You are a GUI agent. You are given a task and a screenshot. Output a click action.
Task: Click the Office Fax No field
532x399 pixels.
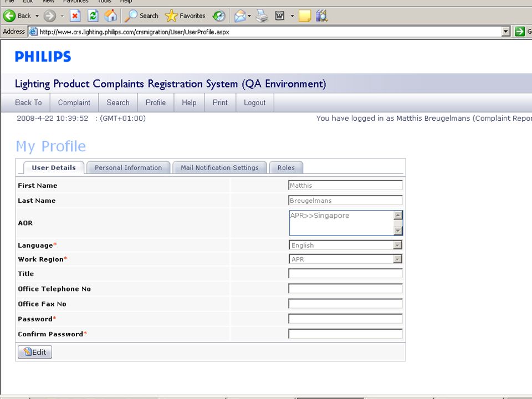point(345,304)
